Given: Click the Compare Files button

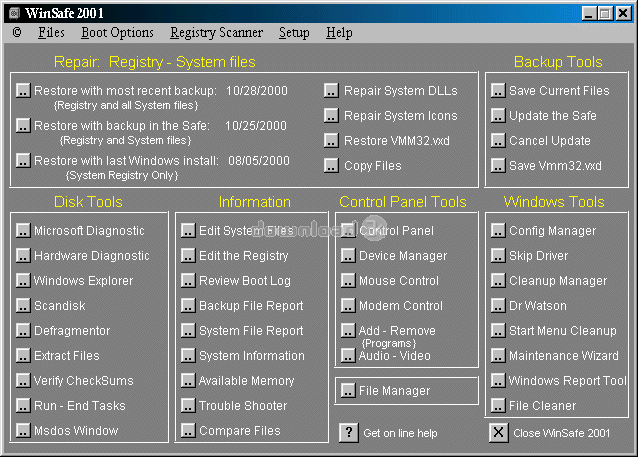Looking at the screenshot, I should 188,431.
